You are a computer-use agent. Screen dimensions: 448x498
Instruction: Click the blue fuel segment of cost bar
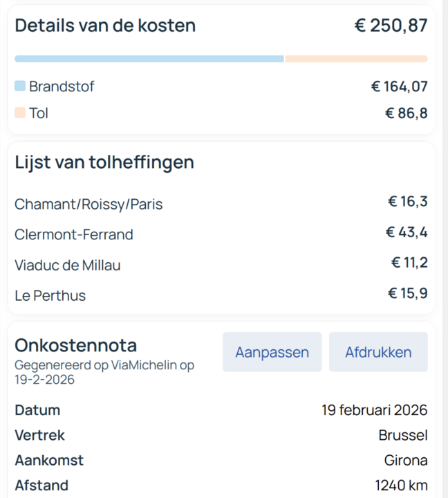tap(149, 59)
